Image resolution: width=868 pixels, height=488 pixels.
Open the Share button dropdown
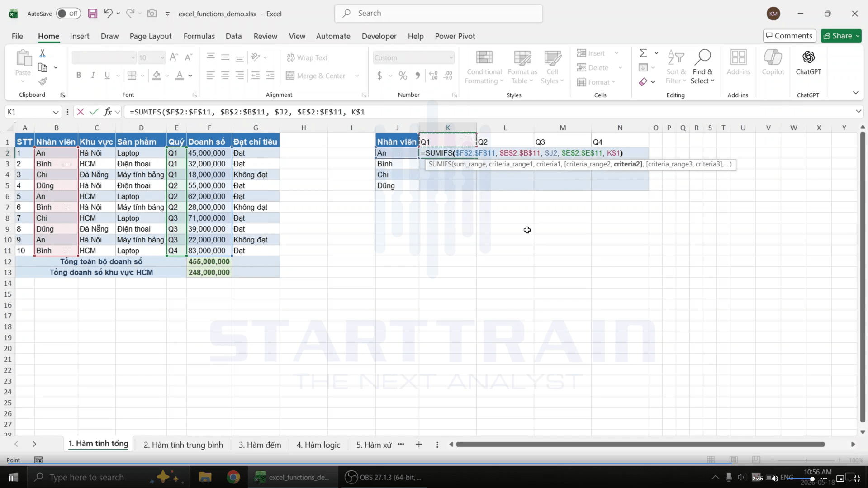858,36
